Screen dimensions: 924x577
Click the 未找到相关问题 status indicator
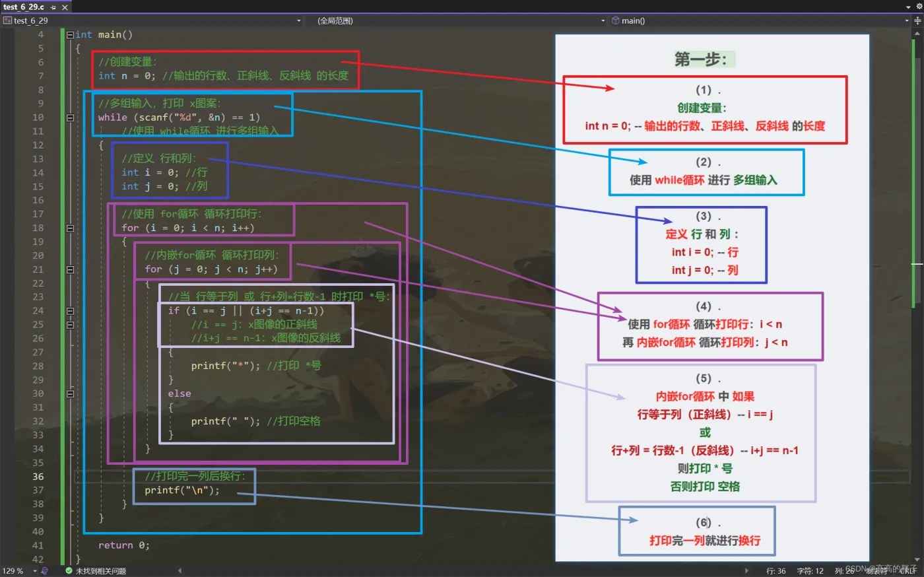point(101,571)
